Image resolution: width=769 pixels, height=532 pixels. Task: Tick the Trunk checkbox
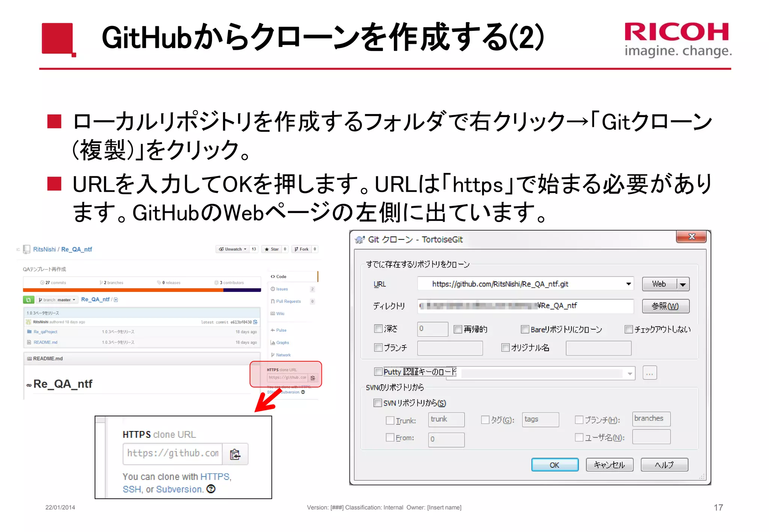tap(390, 421)
